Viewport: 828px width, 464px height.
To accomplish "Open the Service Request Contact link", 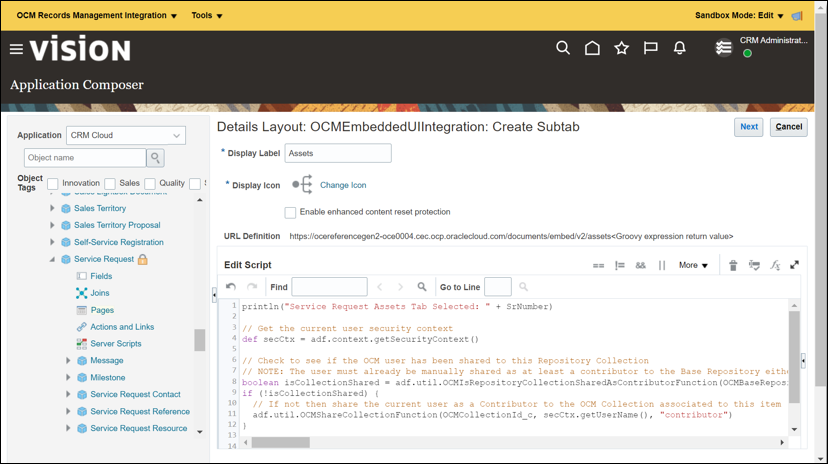I will (x=135, y=394).
